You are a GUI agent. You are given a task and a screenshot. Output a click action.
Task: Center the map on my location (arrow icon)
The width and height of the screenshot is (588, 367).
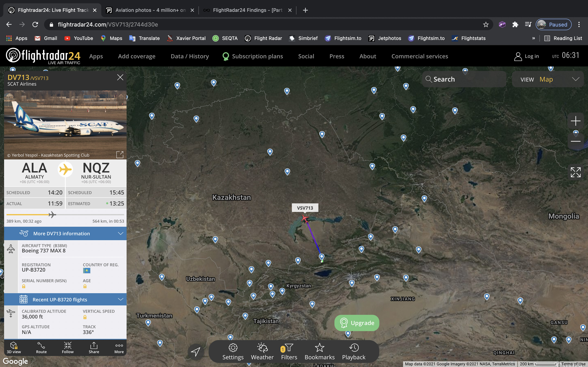(x=196, y=352)
